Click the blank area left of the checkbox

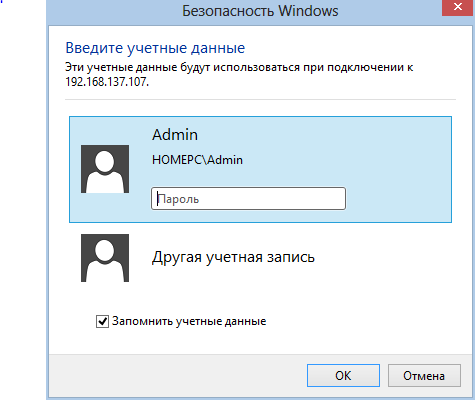coord(73,321)
